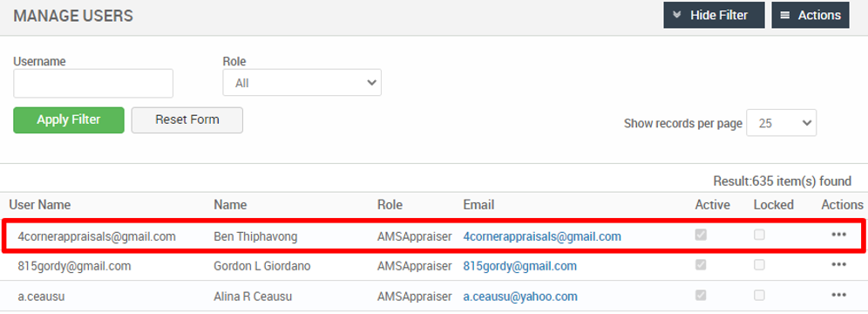Toggle Active checkbox for Gordon L Giordano
The height and width of the screenshot is (314, 868).
(701, 264)
